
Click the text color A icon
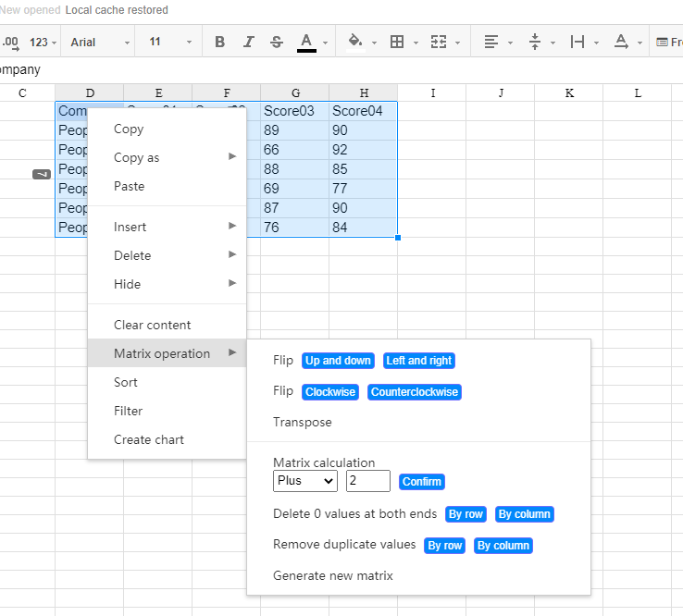pos(306,43)
